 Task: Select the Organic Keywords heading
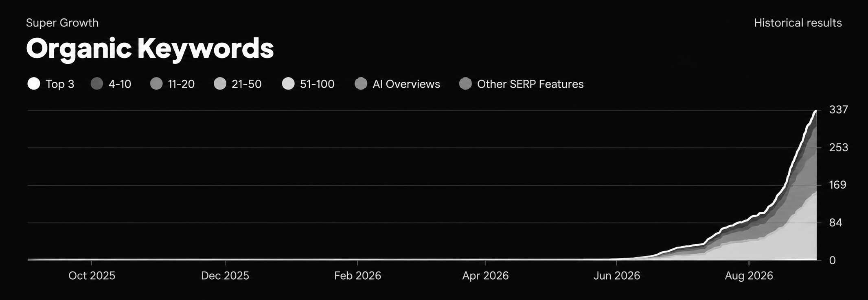tap(150, 49)
